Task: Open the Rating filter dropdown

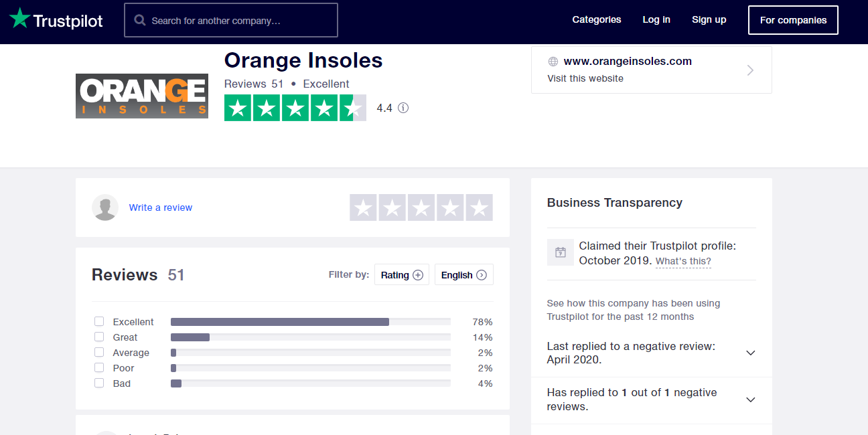Action: [402, 275]
